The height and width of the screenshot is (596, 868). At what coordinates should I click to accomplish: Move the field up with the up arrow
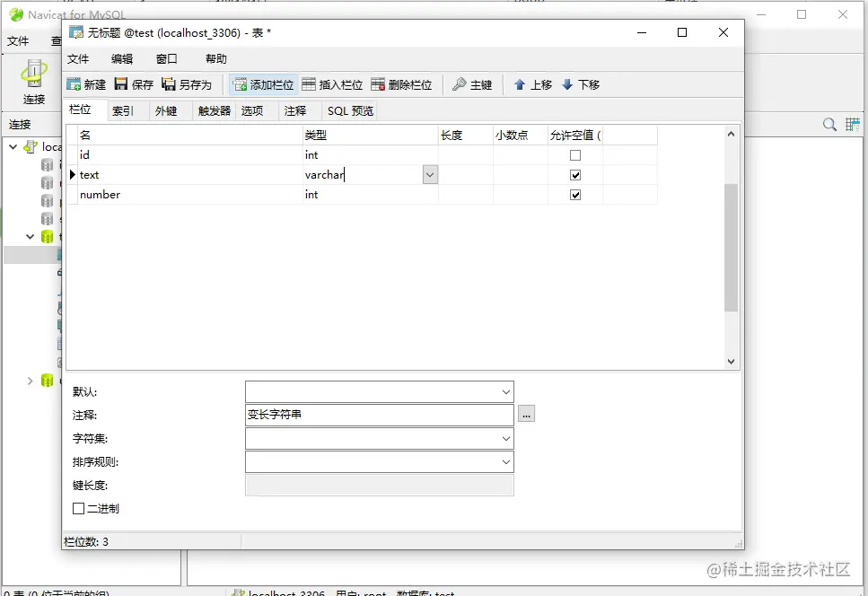tap(532, 84)
